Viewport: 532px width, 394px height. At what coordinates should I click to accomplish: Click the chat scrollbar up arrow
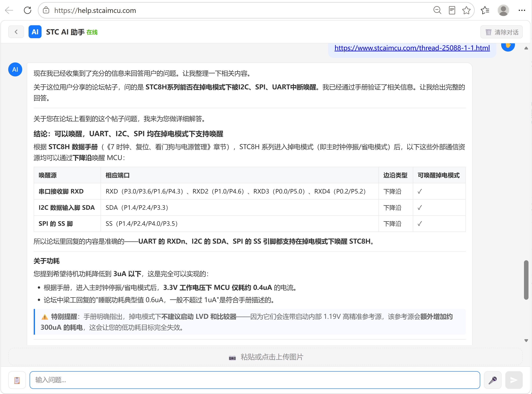coord(526,48)
